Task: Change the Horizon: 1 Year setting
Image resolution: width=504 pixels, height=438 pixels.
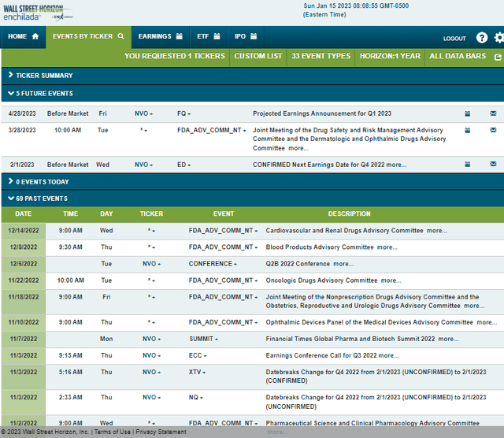Action: (x=390, y=56)
